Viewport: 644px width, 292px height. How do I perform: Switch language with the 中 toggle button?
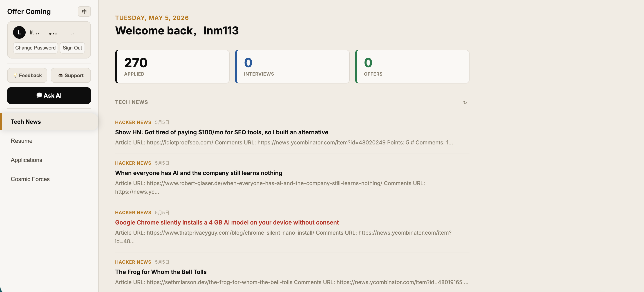[84, 11]
